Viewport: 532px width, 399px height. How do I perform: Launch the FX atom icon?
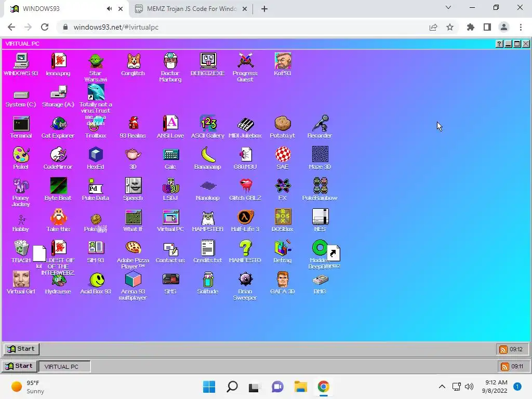283,185
